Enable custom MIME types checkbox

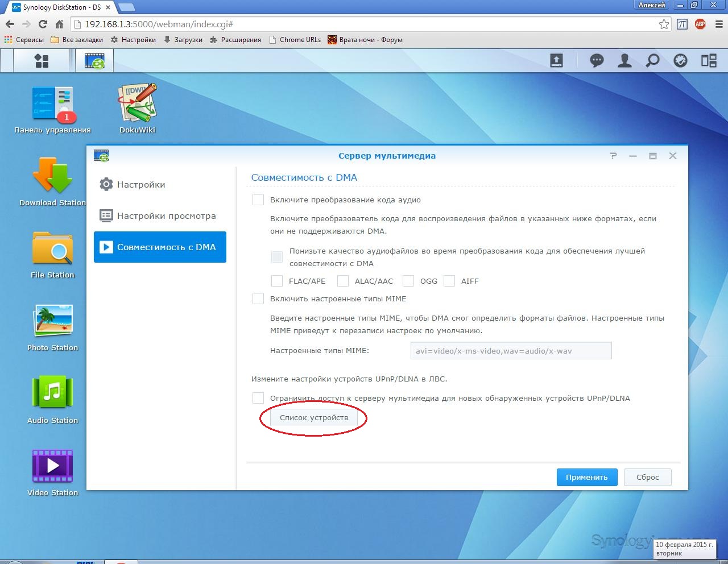pos(258,298)
